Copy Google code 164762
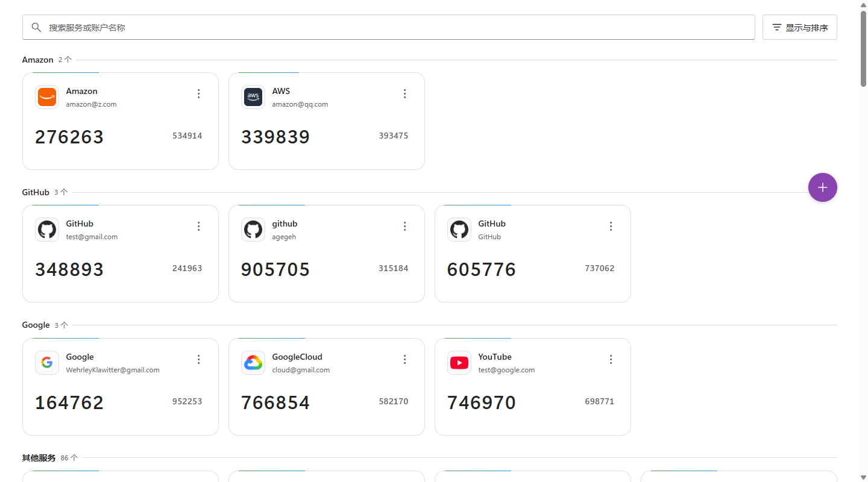This screenshot has width=868, height=482. 69,402
